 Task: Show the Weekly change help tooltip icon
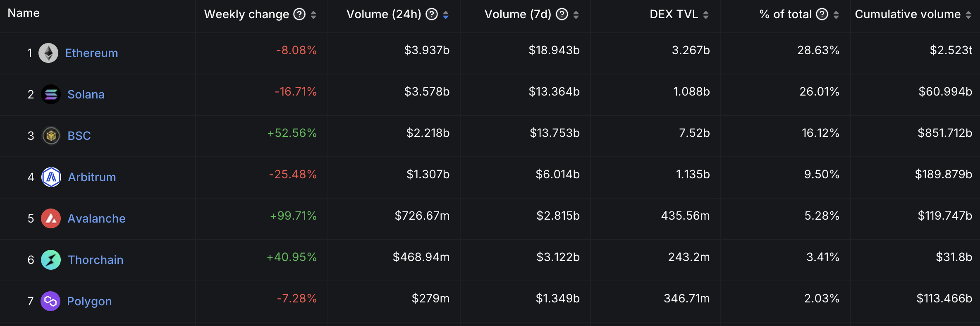pyautogui.click(x=299, y=14)
